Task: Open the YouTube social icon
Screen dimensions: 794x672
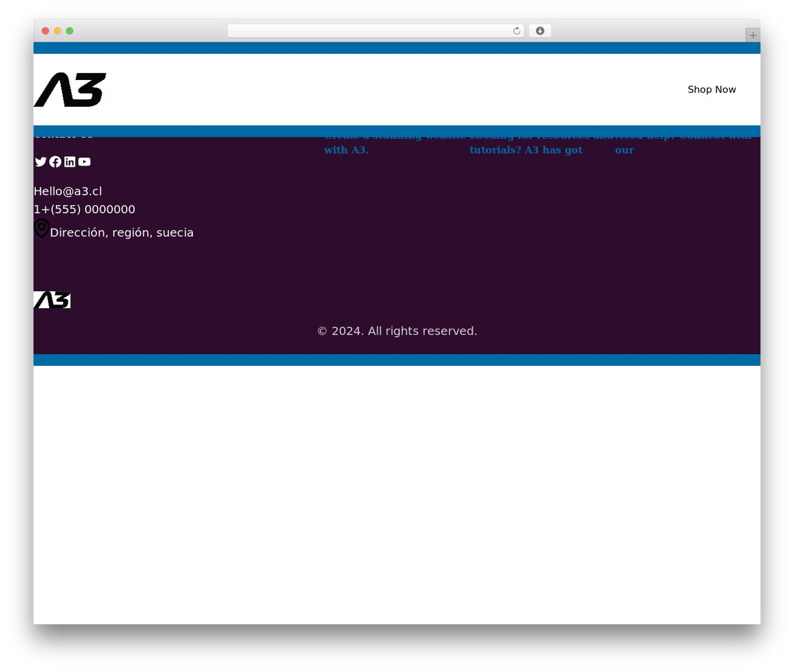Action: pos(84,162)
